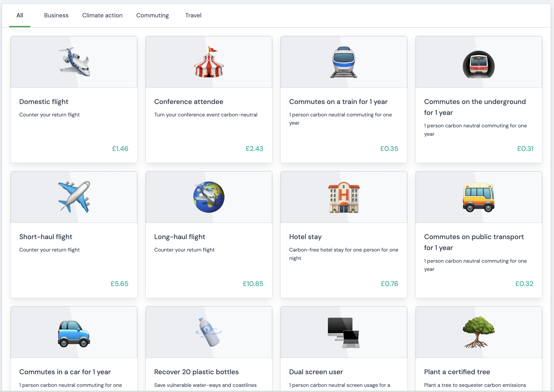Click 'Counter your return flight' under Domestic flight
554x392 pixels.
coord(50,115)
